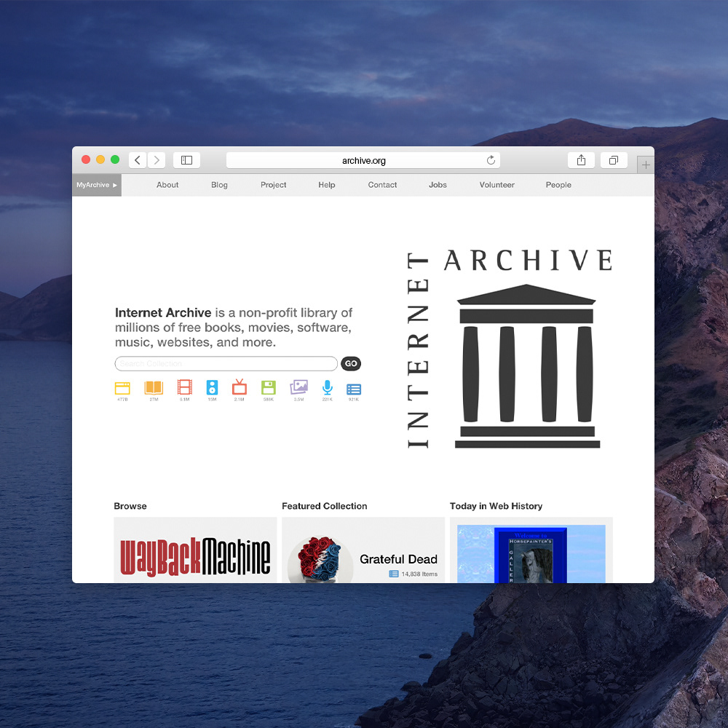The width and height of the screenshot is (728, 728).
Task: Click the Browse heading
Action: pyautogui.click(x=130, y=506)
